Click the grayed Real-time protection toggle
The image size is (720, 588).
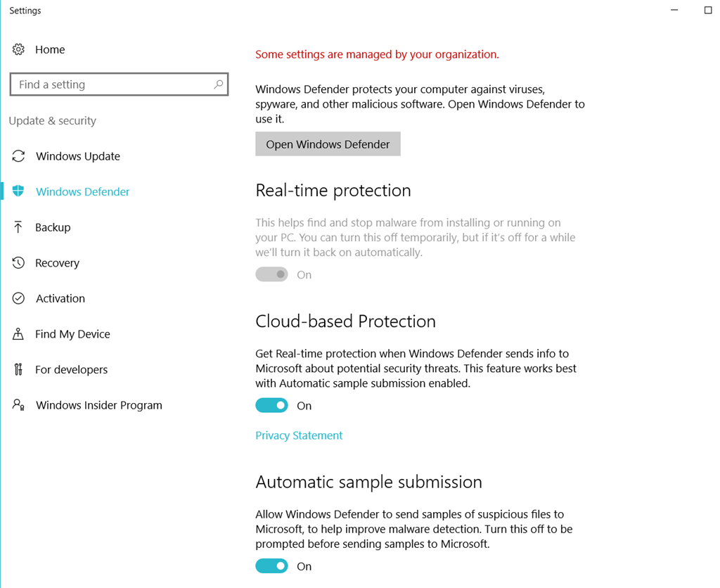(272, 275)
